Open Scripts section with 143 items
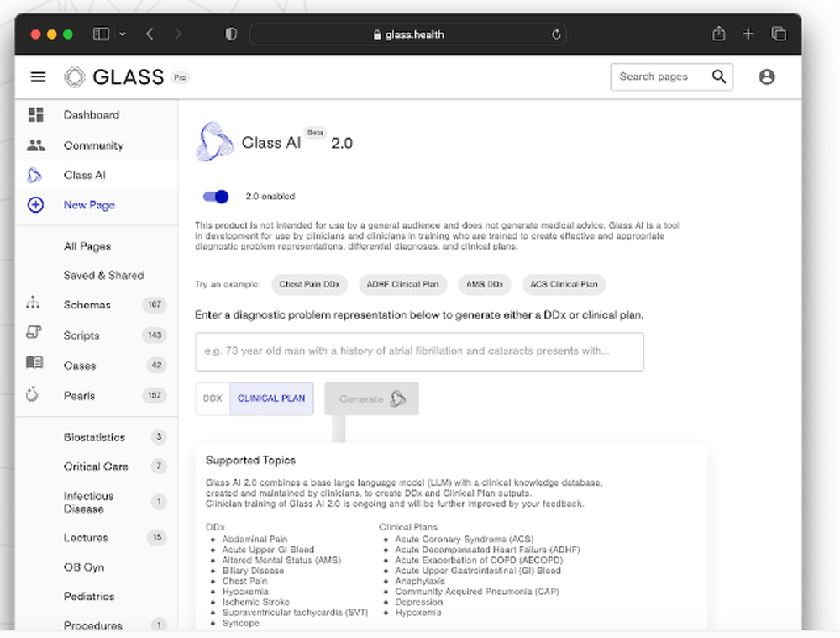 [97, 335]
